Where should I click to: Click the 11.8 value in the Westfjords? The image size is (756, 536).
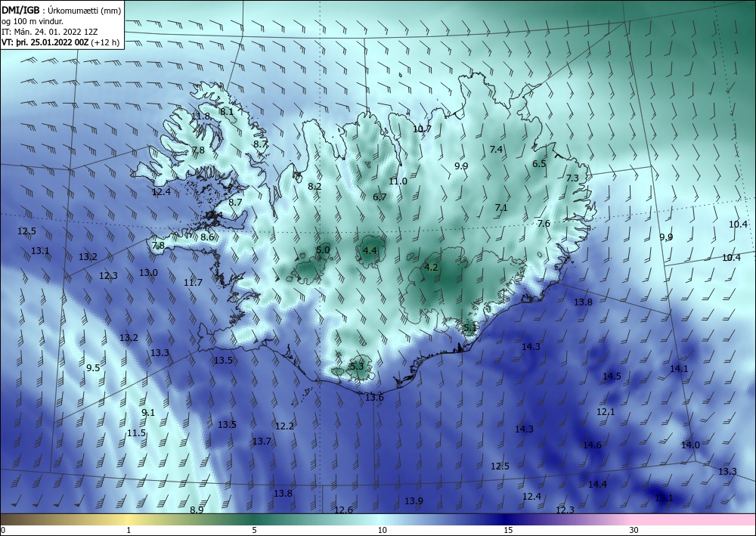(x=200, y=116)
